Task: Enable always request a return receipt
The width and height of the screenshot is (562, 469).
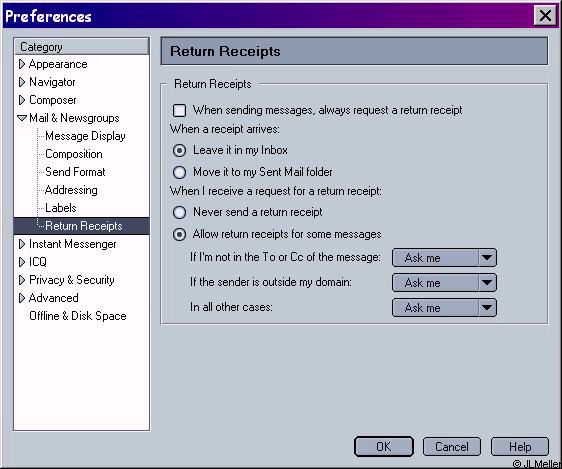Action: click(x=179, y=110)
